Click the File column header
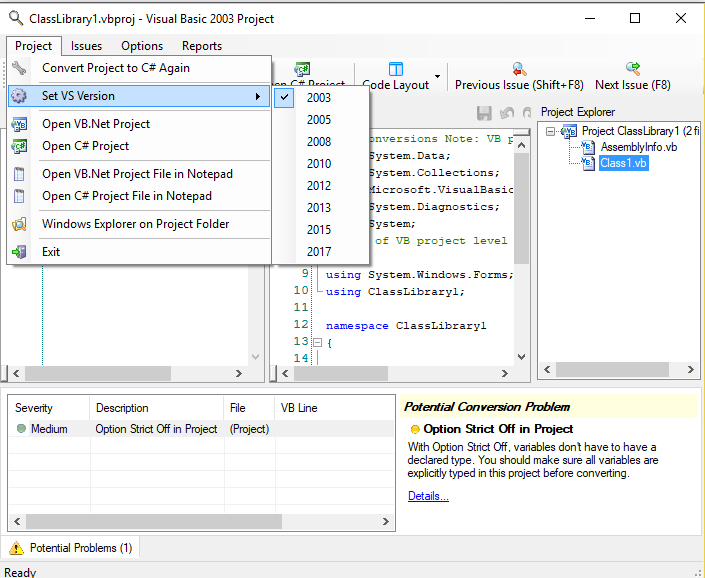 [250, 408]
